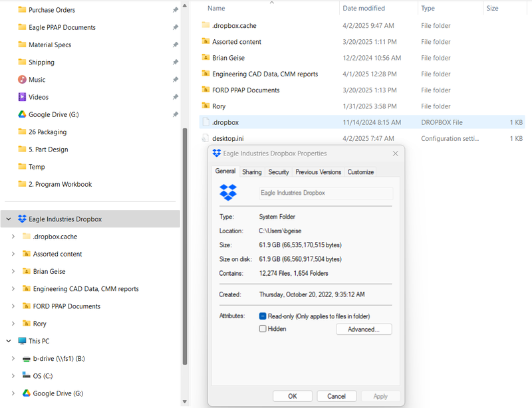This screenshot has width=532, height=408.
Task: Sort files by the Date modified column
Action: [x=363, y=9]
